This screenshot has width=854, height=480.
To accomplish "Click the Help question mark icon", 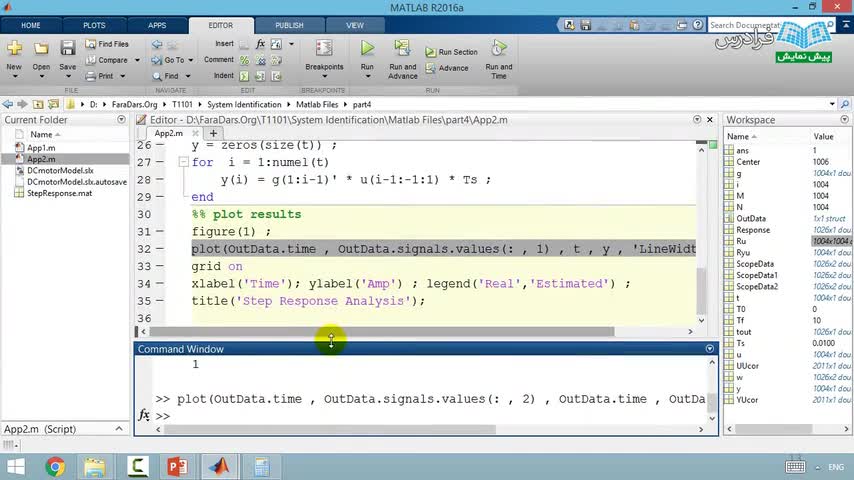I will pyautogui.click(x=698, y=25).
